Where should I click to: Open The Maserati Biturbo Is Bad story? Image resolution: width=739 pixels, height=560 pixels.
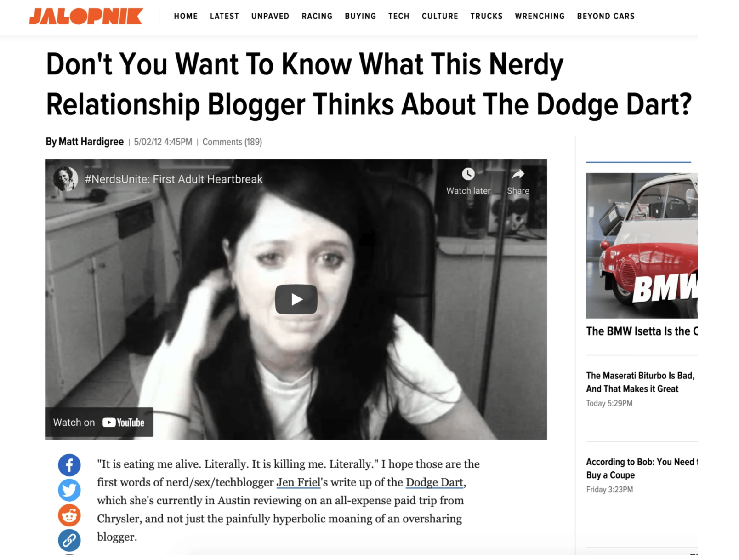(x=640, y=382)
